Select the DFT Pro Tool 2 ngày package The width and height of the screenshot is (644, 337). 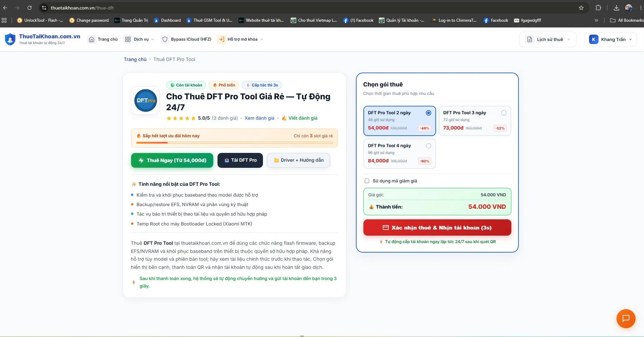[399, 121]
